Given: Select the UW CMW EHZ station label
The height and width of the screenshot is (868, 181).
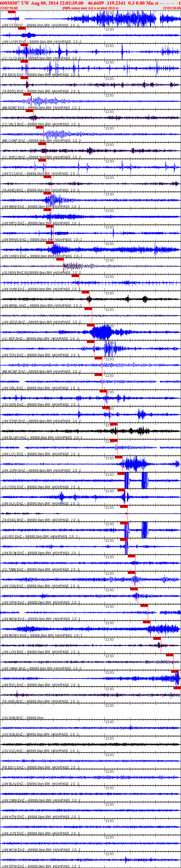Looking at the screenshot, I should coord(41,801).
